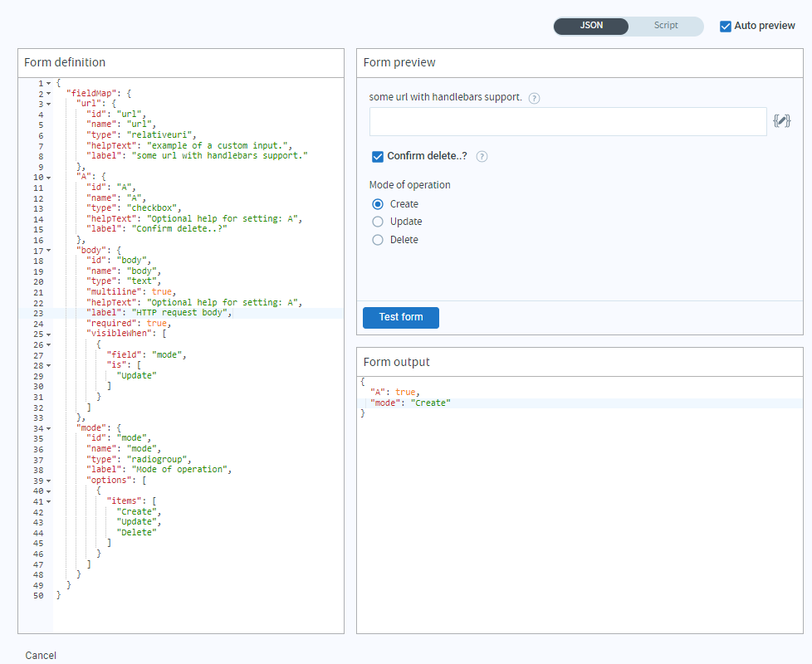This screenshot has width=812, height=664.
Task: Collapse the root object at line 1
Action: click(x=49, y=83)
